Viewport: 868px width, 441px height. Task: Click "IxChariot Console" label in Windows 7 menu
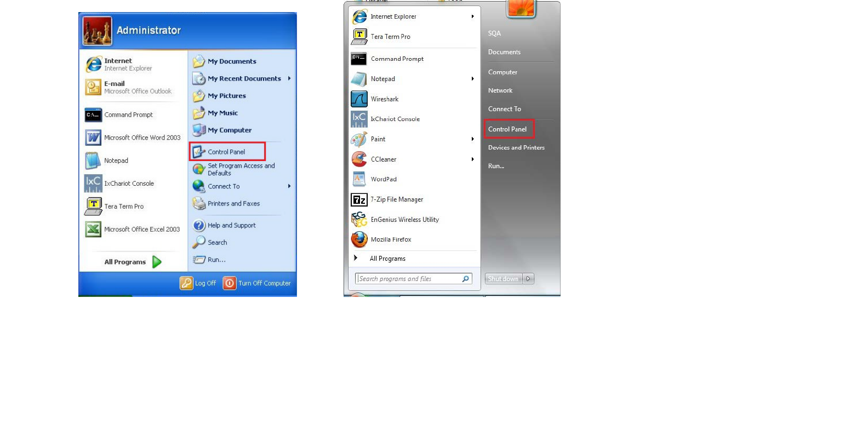click(x=395, y=119)
